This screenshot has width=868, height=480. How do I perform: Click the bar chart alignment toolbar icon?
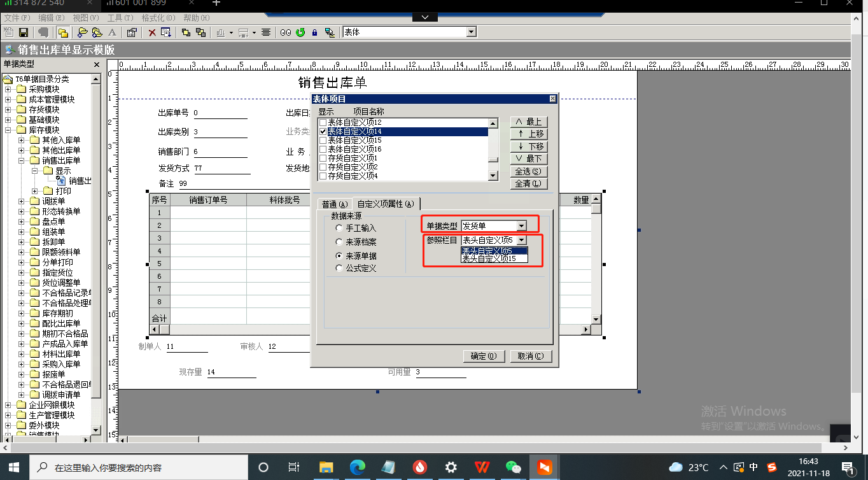pos(221,32)
